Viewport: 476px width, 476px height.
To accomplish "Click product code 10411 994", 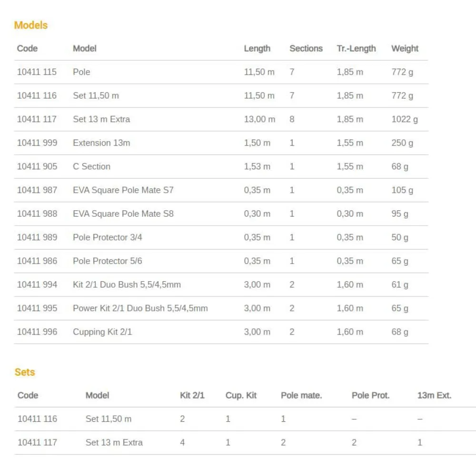I will [x=37, y=285].
